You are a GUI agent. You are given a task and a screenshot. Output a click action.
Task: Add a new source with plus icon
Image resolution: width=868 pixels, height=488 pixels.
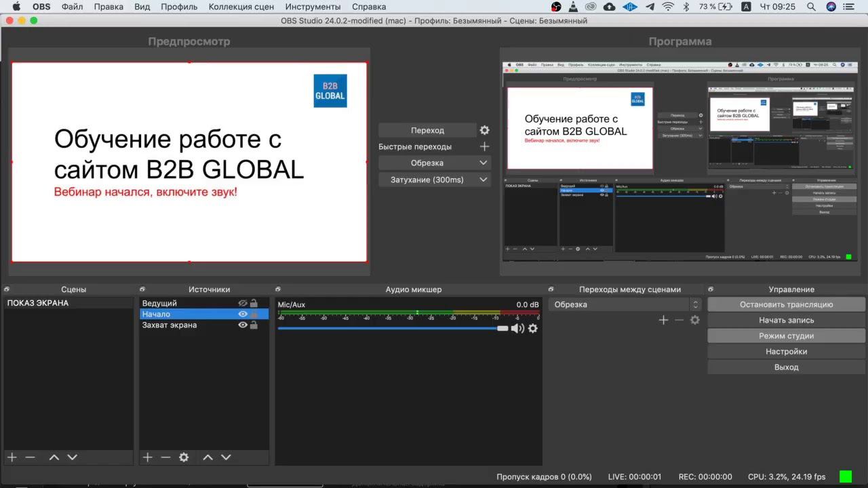tap(148, 457)
